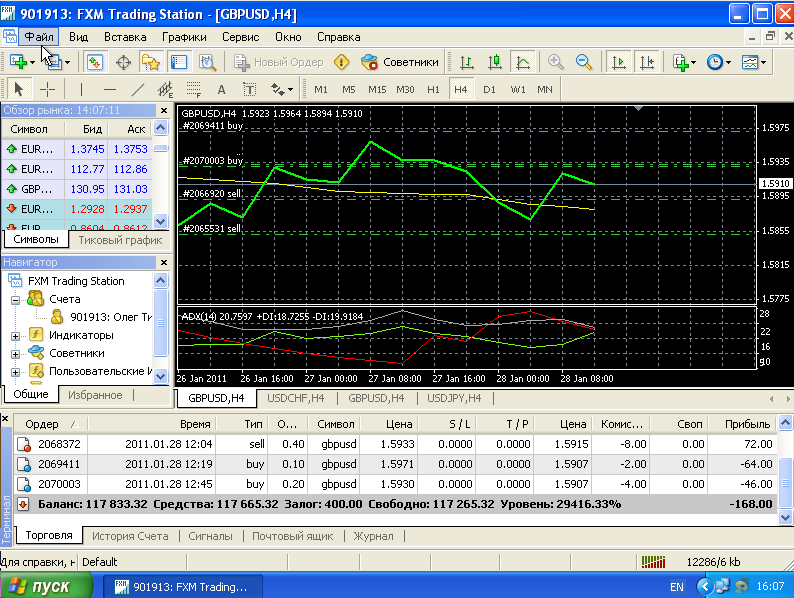Open the indicators list dropdown icon
Screen dimensions: 794x598
point(685,62)
